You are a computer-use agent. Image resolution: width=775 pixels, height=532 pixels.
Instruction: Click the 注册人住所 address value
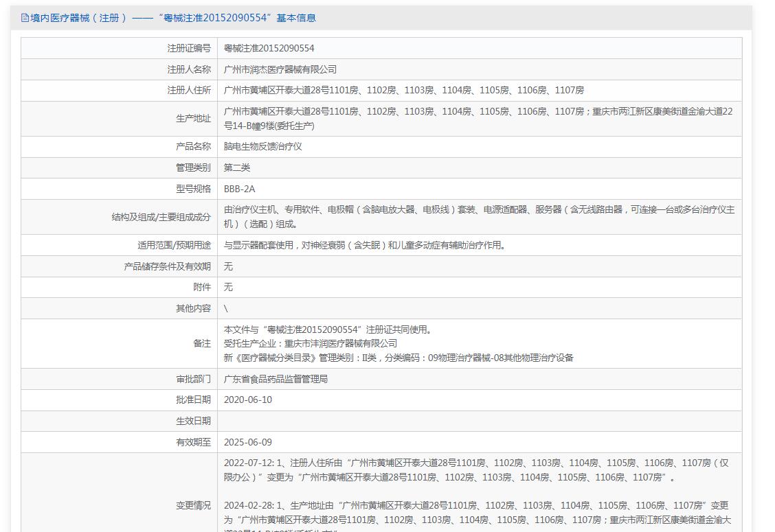(404, 91)
